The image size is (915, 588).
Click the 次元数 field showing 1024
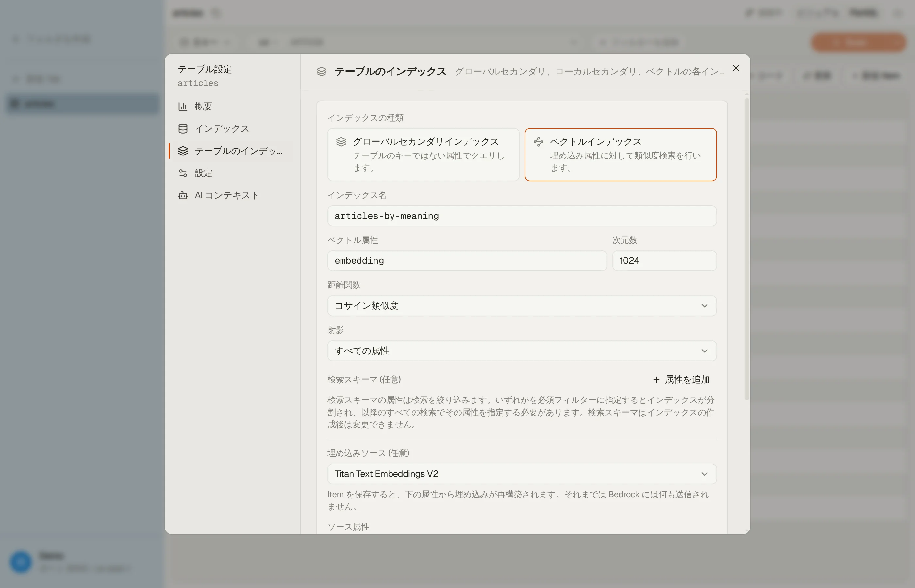point(664,261)
